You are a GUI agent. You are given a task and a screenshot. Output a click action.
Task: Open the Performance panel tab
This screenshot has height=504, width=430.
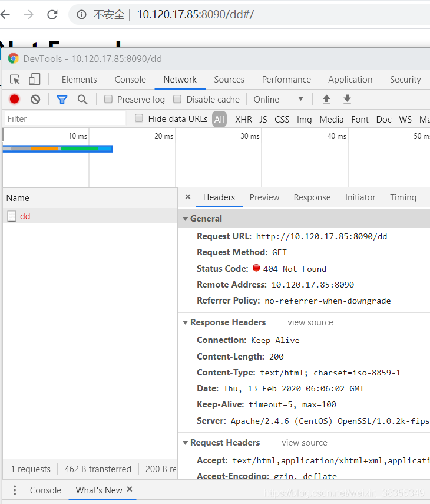[286, 80]
